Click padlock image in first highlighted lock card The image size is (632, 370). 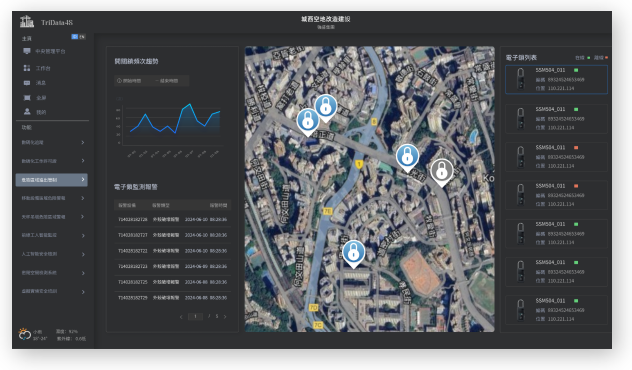click(x=521, y=79)
